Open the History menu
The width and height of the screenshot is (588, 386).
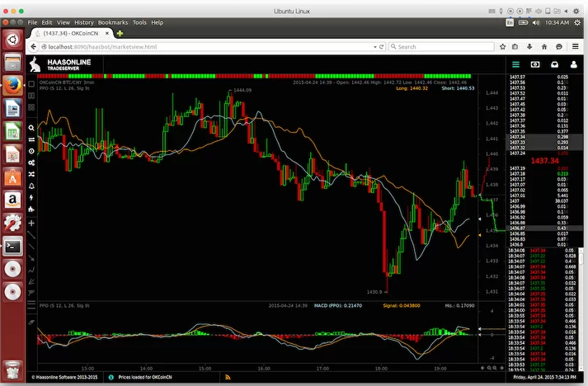click(84, 22)
